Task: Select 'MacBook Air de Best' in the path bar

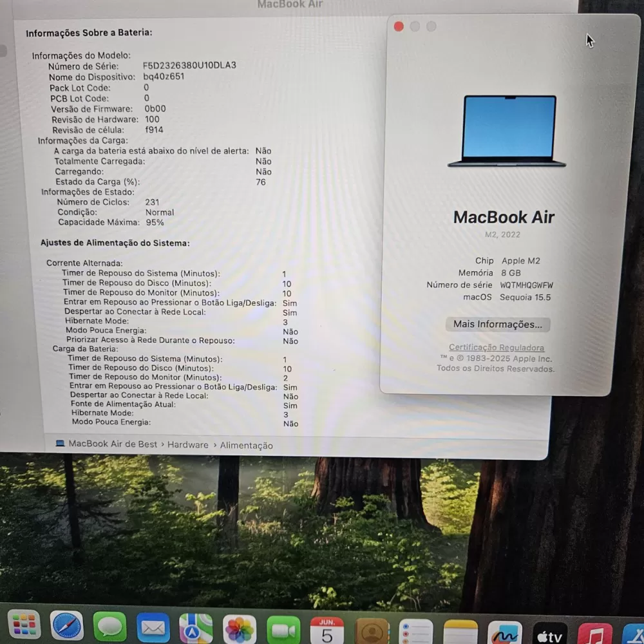Action: (113, 444)
